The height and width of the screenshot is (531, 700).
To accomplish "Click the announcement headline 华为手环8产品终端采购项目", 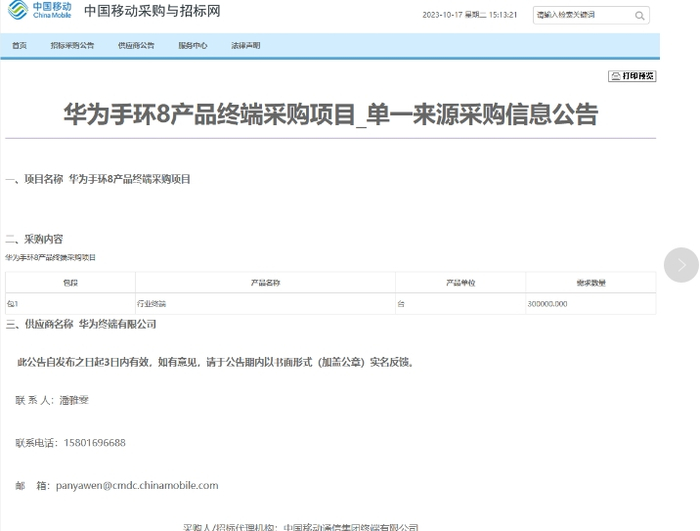I will pyautogui.click(x=331, y=114).
